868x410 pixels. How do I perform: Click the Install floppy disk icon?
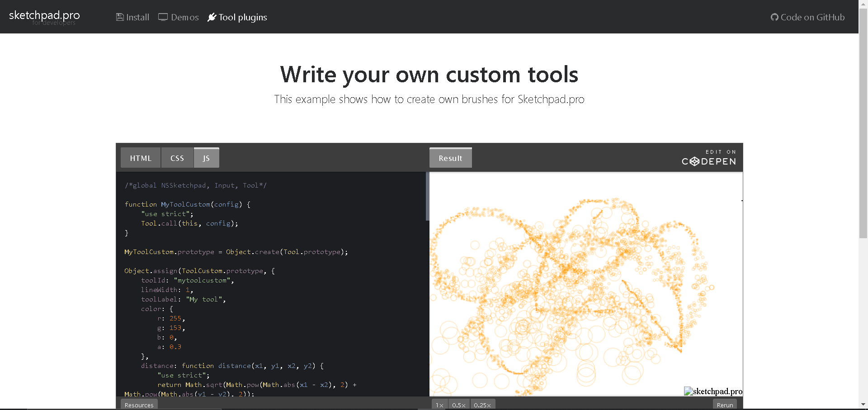click(x=120, y=17)
